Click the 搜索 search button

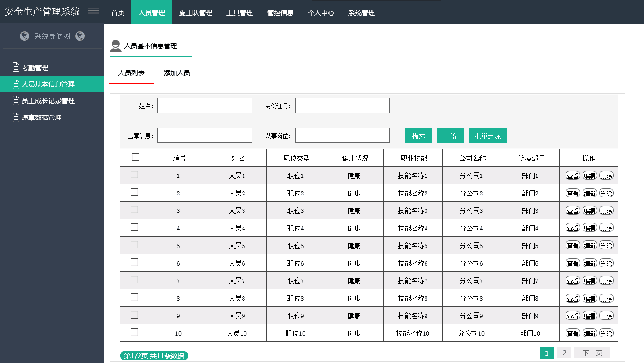[x=418, y=135]
